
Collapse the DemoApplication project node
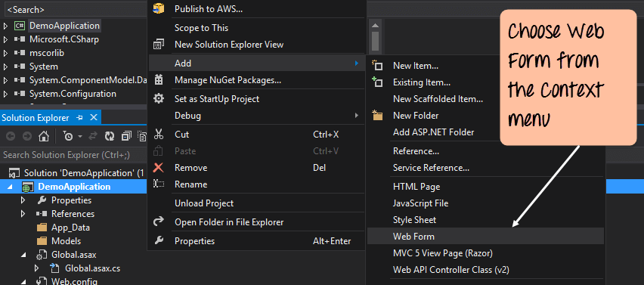click(9, 187)
